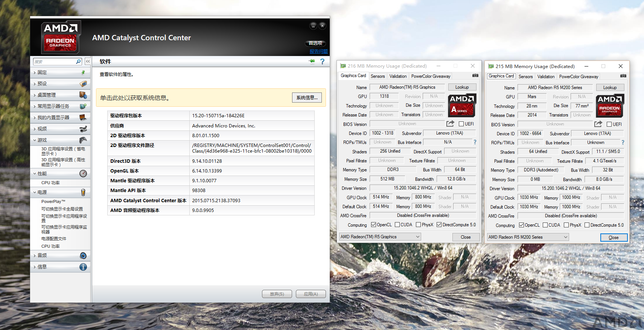This screenshot has height=330, width=644.
Task: Open help with the blue question mark
Action: tap(322, 61)
